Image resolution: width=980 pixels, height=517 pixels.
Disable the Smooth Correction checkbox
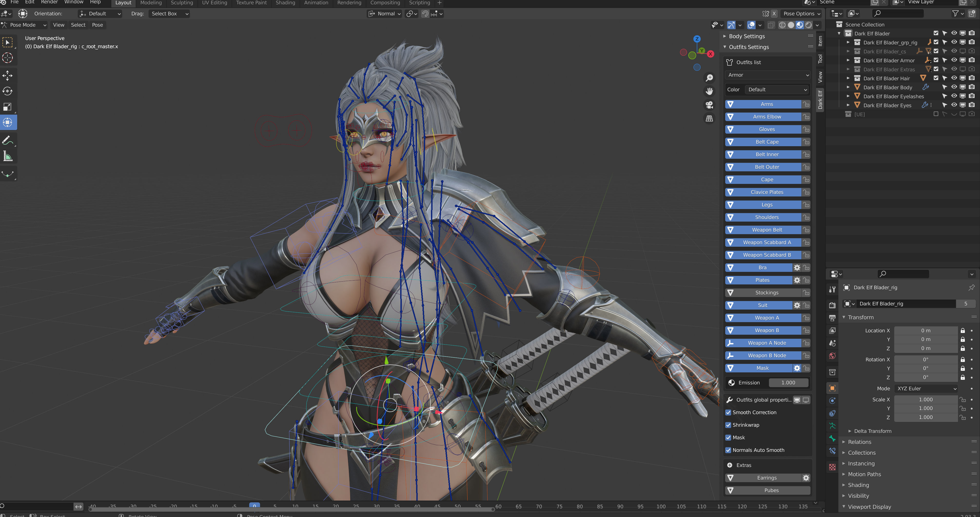tap(728, 412)
